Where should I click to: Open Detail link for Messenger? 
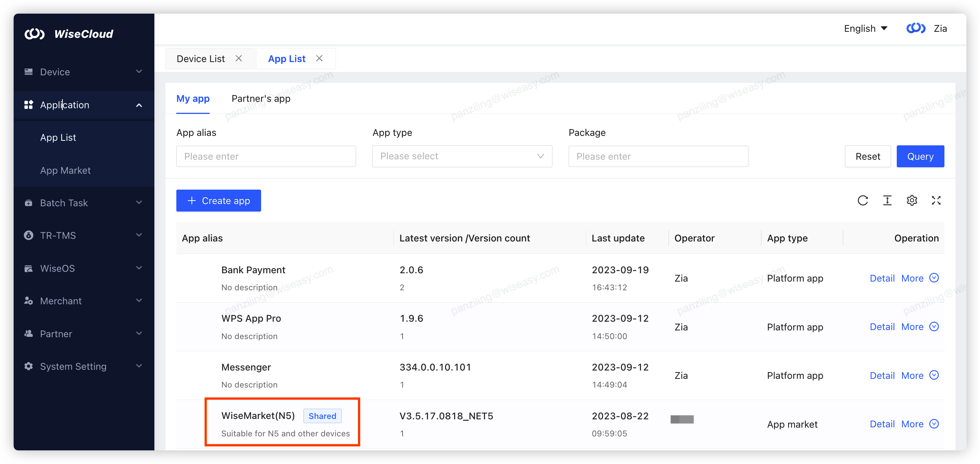coord(882,375)
